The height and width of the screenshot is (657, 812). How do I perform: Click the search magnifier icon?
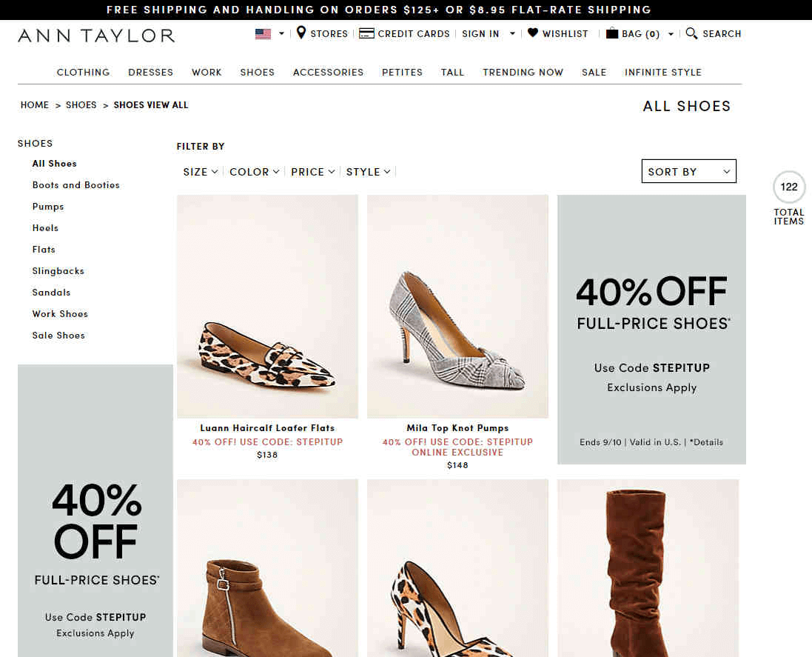691,33
